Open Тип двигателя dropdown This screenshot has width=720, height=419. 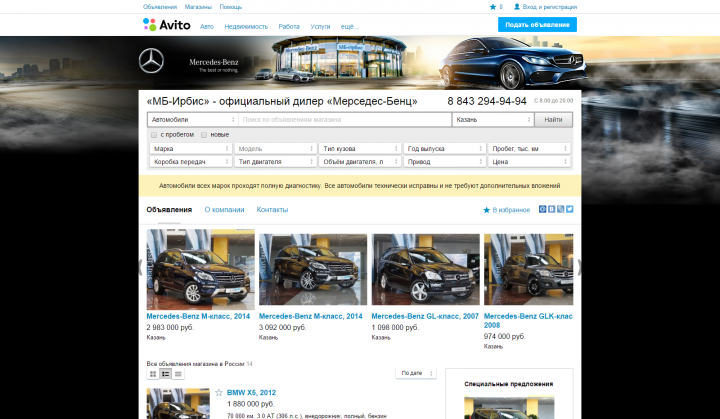(x=275, y=162)
